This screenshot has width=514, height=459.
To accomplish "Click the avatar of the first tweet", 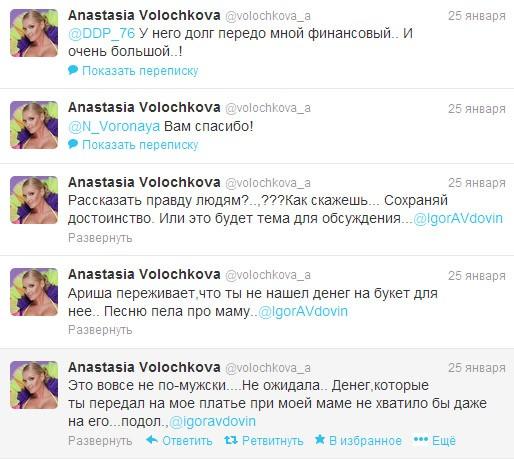I will click(34, 33).
